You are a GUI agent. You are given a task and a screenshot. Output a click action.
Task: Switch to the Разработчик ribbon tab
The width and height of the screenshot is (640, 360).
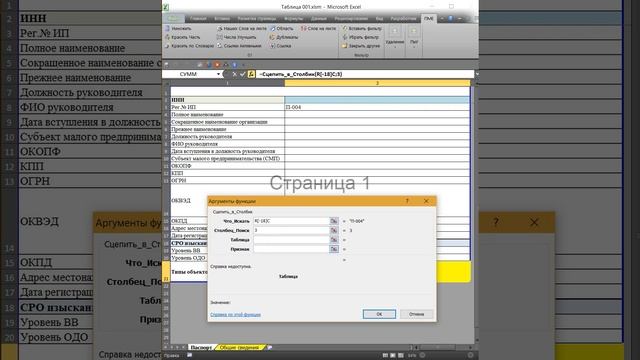[x=403, y=18]
